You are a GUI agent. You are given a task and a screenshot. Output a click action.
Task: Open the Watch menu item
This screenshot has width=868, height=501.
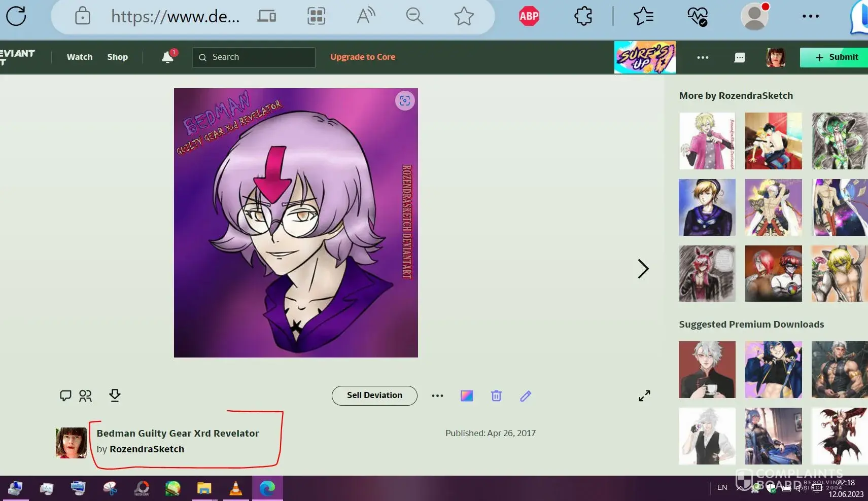80,57
